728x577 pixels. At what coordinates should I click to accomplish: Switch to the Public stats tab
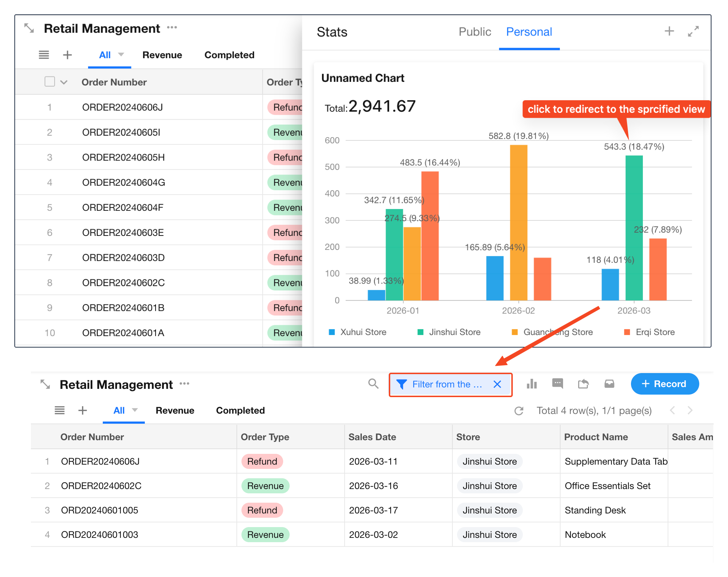[474, 32]
